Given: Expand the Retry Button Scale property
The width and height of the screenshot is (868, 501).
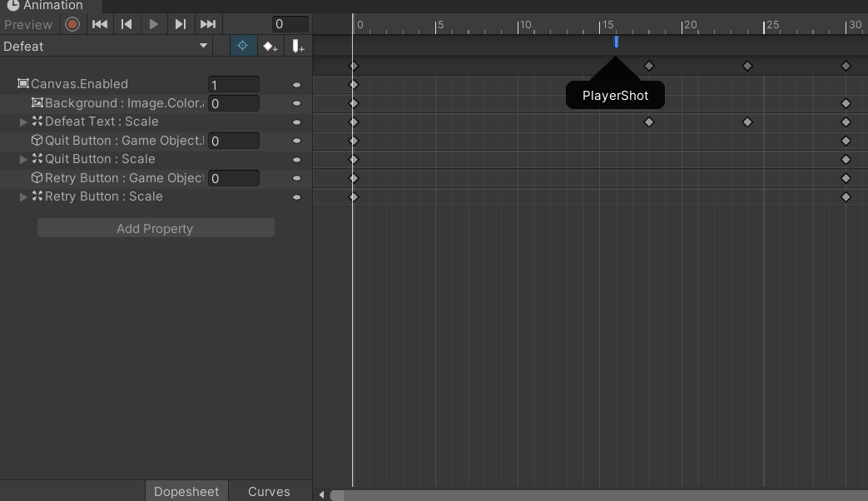Looking at the screenshot, I should point(23,197).
